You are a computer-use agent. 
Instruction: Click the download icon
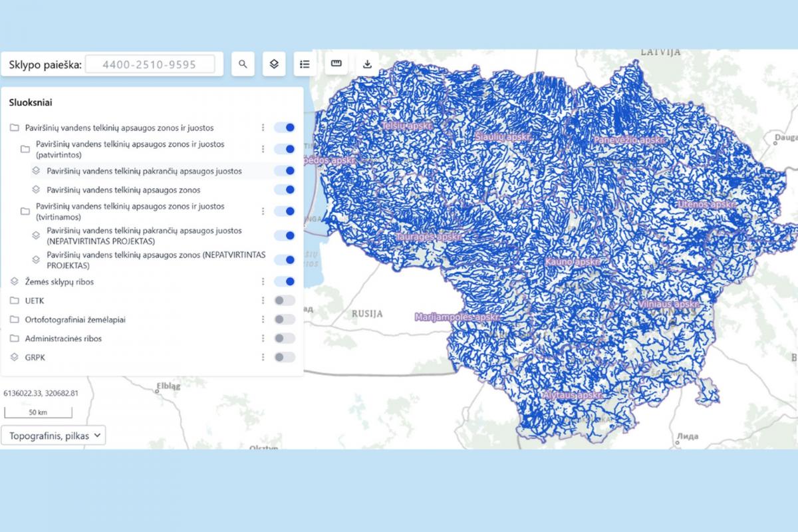(x=366, y=65)
